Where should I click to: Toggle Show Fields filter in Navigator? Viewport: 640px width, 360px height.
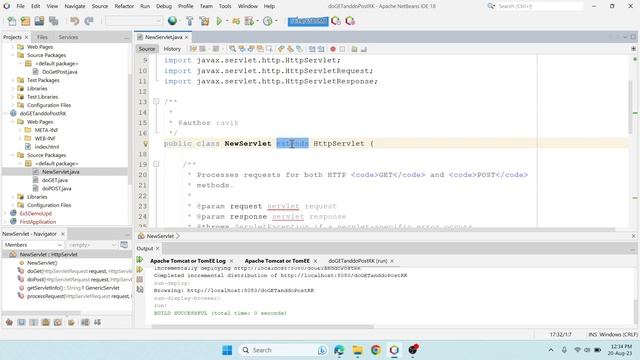[x=22, y=322]
